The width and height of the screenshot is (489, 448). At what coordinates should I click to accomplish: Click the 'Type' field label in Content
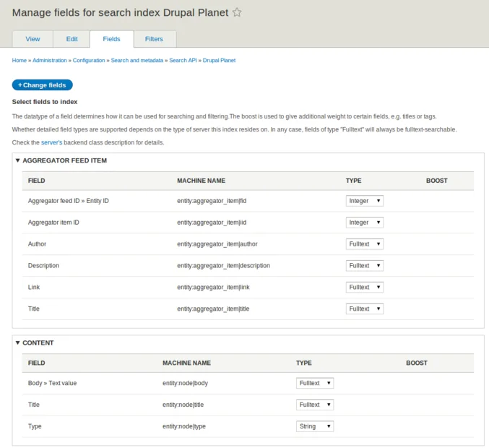[x=35, y=426]
